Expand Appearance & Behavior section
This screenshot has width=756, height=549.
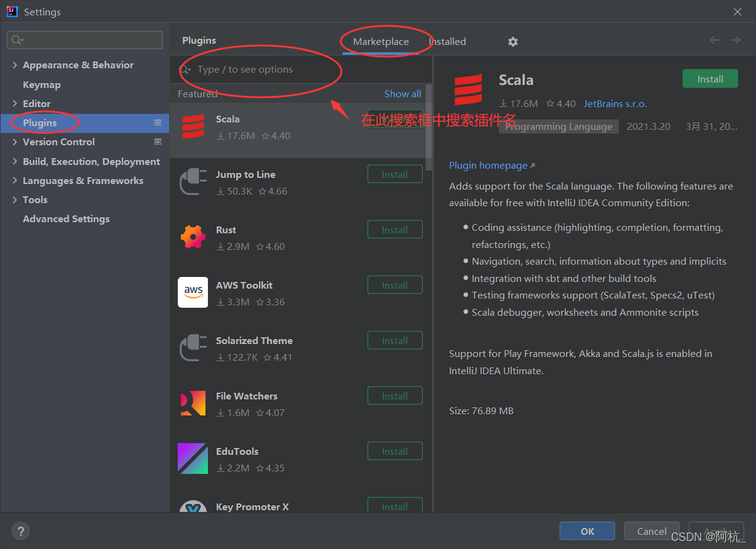(x=15, y=65)
